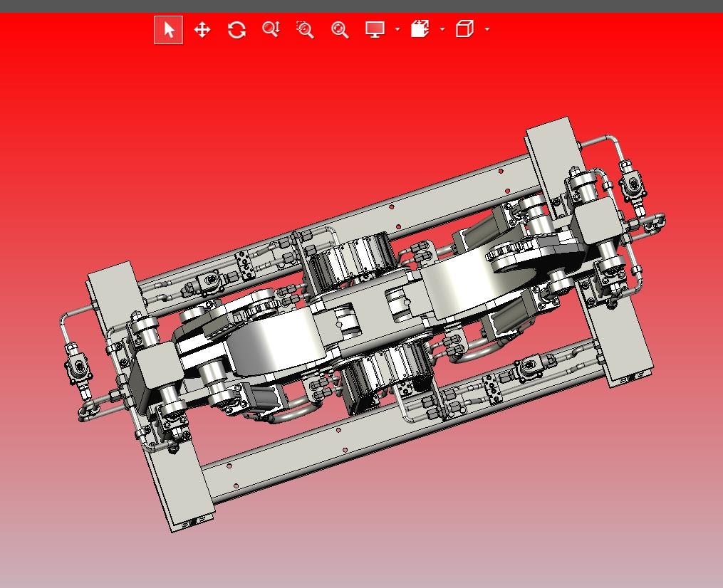
Task: Open dropdown arrow beside cube icon
Action: point(487,29)
